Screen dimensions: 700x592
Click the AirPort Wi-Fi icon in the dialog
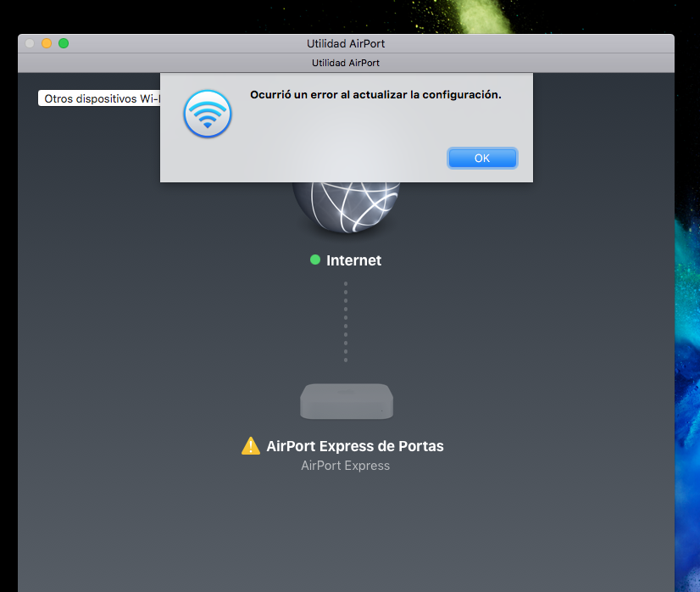point(208,114)
